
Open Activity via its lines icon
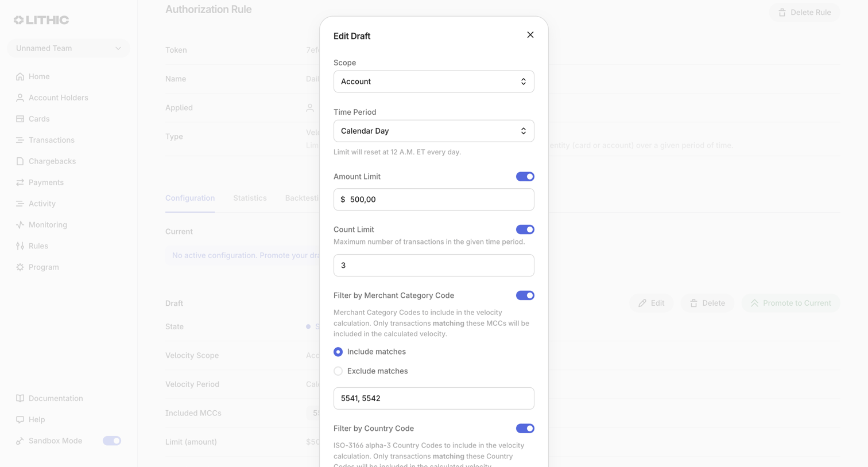(20, 204)
